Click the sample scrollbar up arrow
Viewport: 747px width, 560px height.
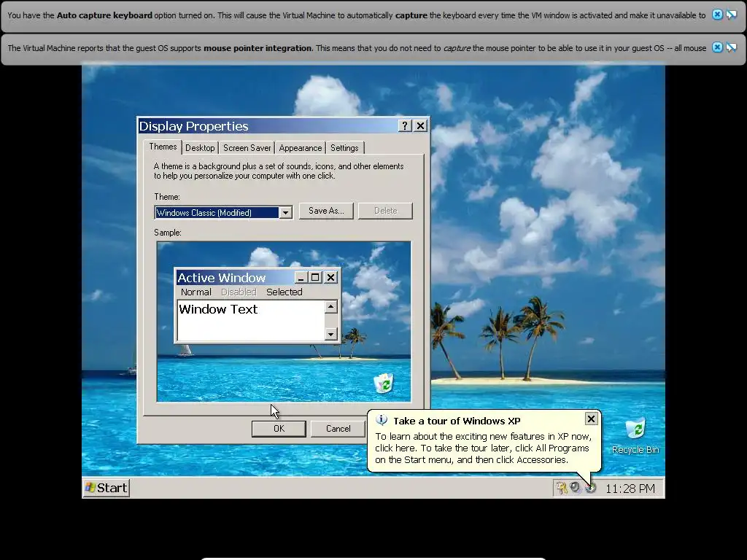pyautogui.click(x=331, y=307)
